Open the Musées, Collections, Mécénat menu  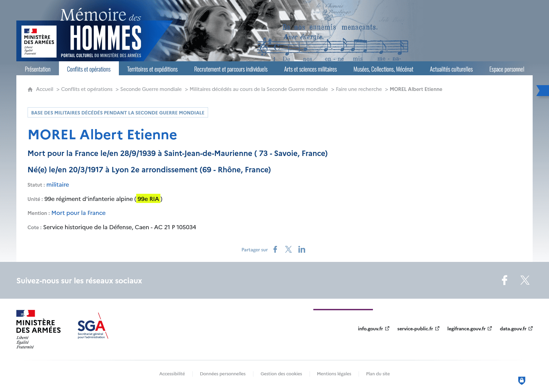coord(383,69)
